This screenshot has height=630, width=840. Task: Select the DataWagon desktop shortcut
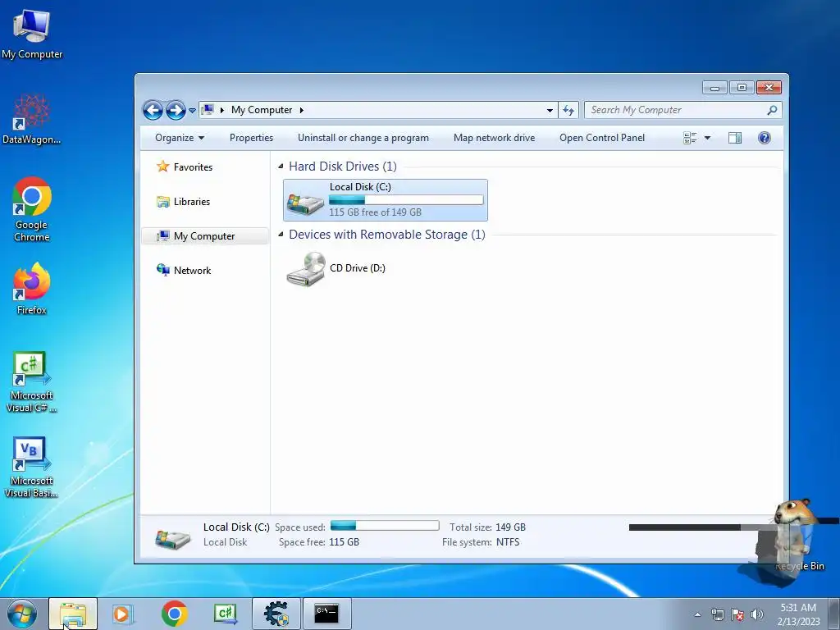click(32, 119)
